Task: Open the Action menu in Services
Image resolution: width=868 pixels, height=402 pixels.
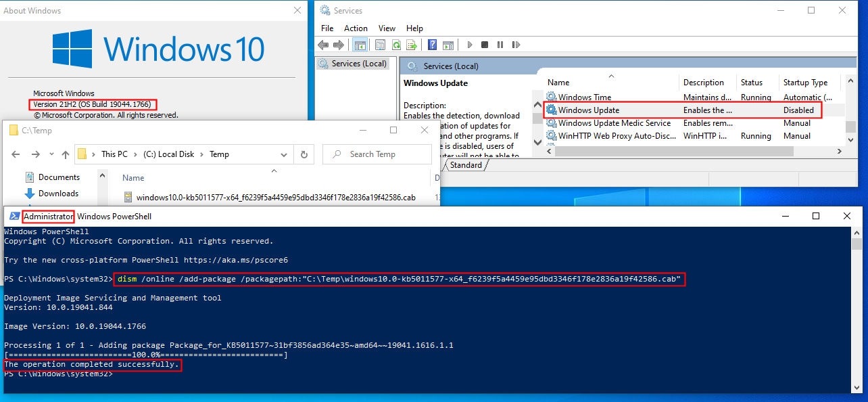Action: point(356,28)
